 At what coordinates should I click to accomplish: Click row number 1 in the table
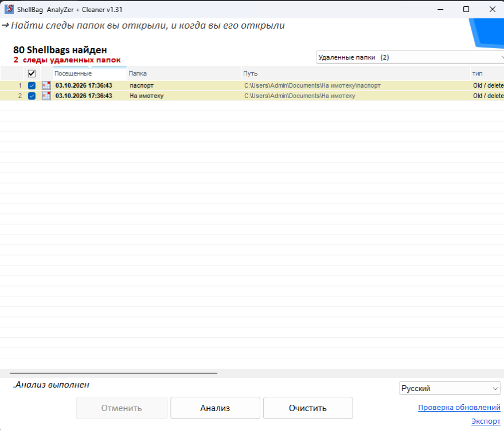[x=20, y=85]
